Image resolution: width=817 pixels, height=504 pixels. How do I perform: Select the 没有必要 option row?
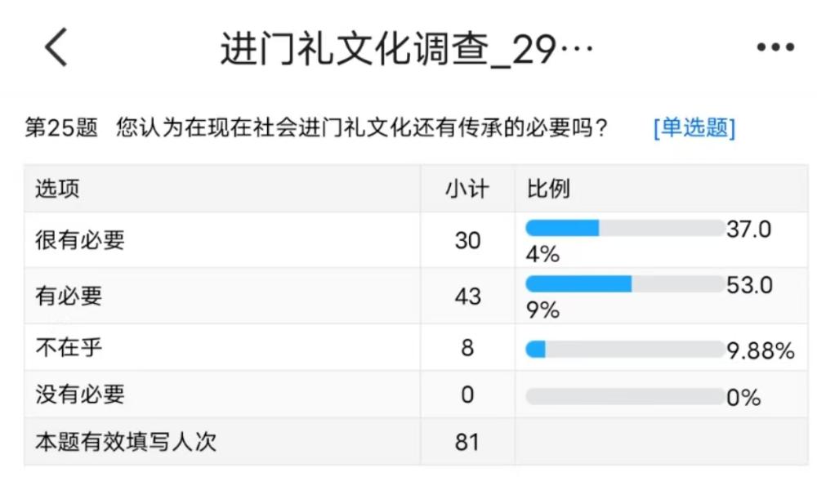[80, 395]
